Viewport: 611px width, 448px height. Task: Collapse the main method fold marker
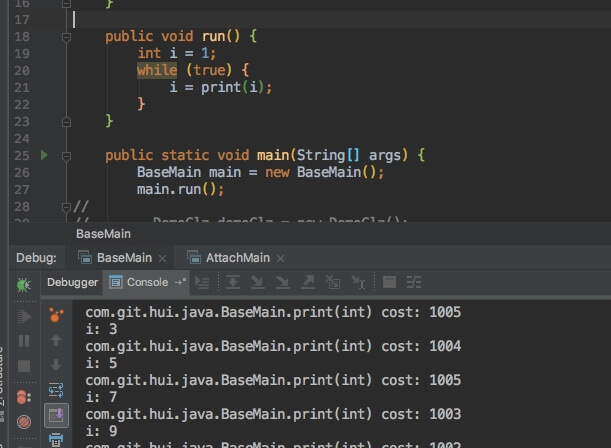coord(66,156)
